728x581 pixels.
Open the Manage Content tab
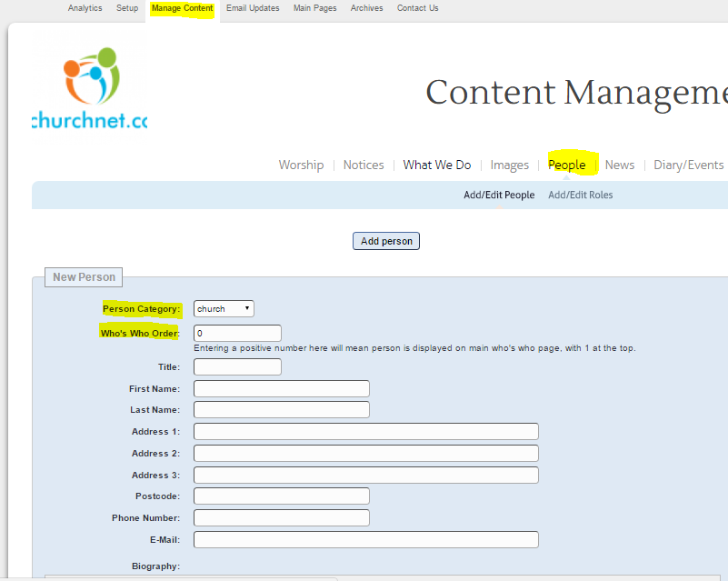tap(181, 8)
